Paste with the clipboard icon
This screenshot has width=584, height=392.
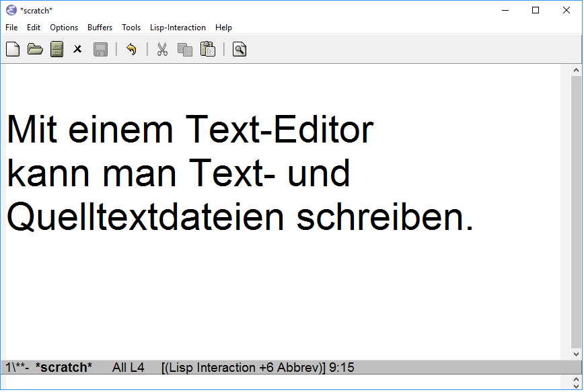click(208, 49)
